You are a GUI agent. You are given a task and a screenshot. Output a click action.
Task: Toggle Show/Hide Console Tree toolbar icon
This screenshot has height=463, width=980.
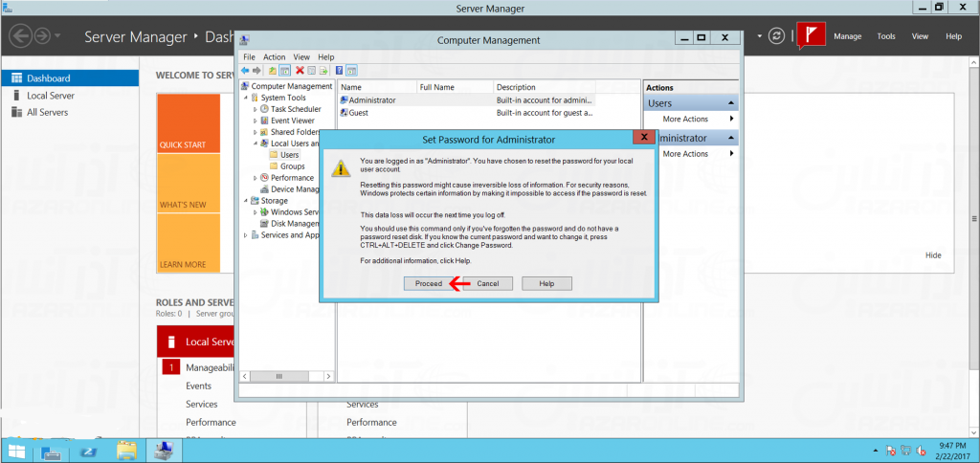coord(283,70)
